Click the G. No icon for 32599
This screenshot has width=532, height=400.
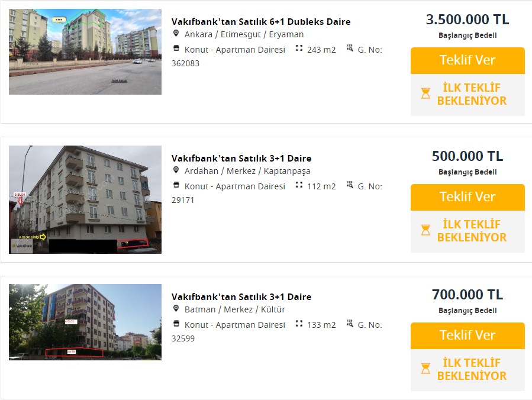[x=350, y=324]
